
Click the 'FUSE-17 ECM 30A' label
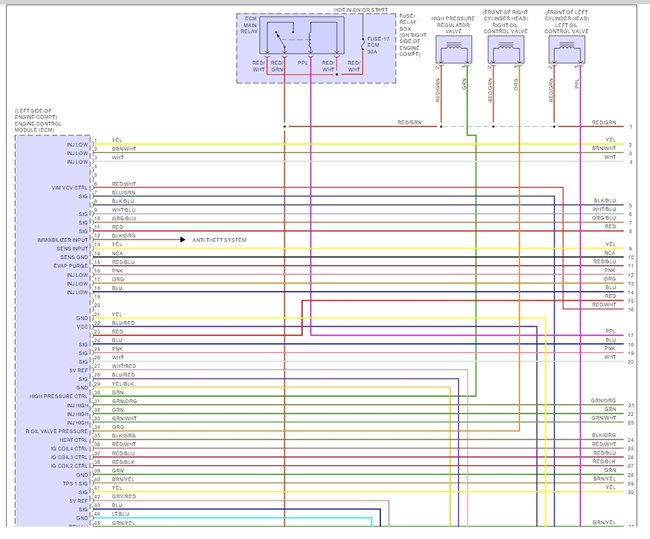[378, 45]
